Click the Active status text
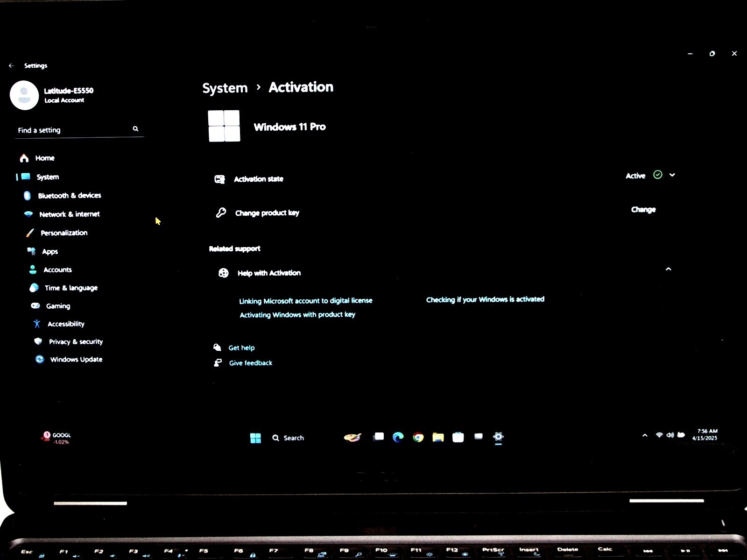 click(x=635, y=176)
